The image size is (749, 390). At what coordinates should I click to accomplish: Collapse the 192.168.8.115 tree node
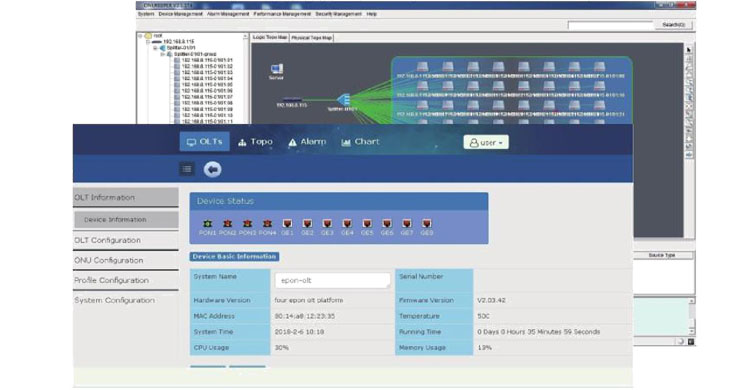tap(148, 42)
